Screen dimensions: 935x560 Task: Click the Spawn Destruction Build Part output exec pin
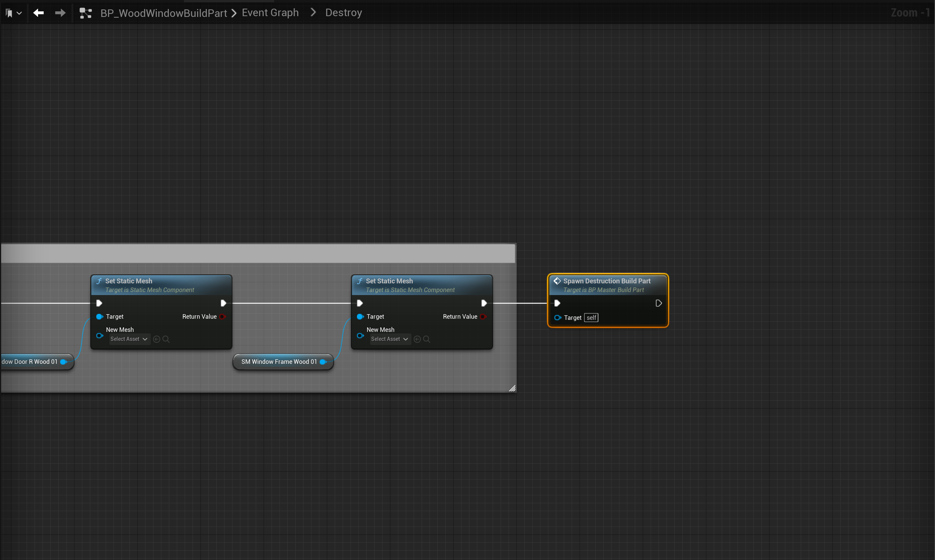(x=658, y=303)
